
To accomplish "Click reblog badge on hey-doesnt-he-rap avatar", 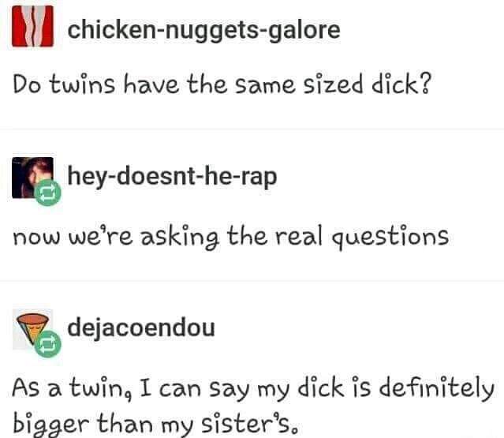I will coord(48,193).
